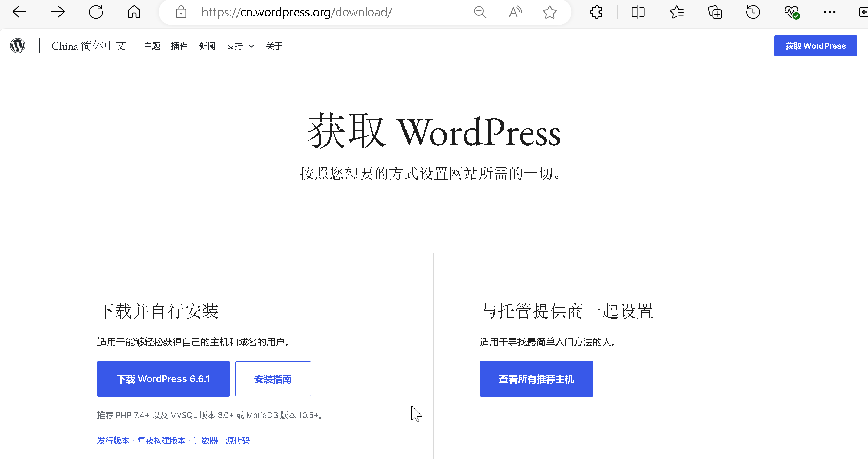
Task: Click the browser forward arrow
Action: (57, 12)
